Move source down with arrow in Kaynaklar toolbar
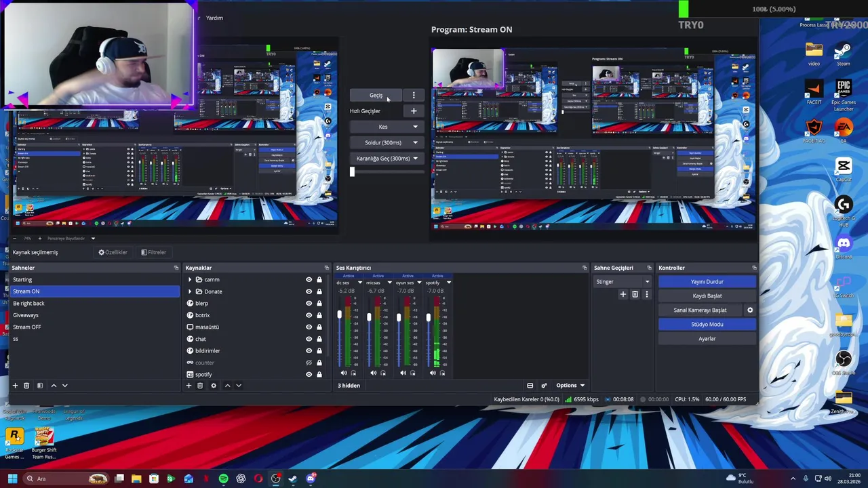Screen dimensions: 868x488 pyautogui.click(x=239, y=386)
